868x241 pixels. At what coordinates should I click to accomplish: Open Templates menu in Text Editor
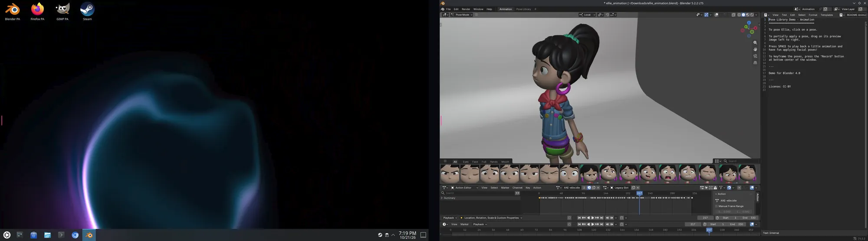(826, 15)
